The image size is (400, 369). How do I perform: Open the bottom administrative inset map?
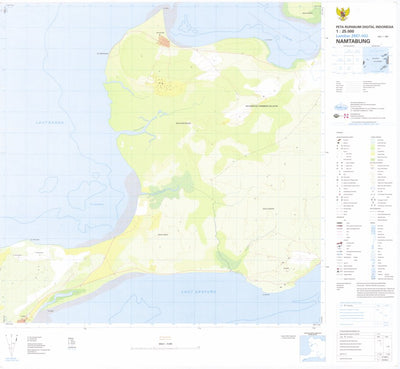click(x=312, y=348)
